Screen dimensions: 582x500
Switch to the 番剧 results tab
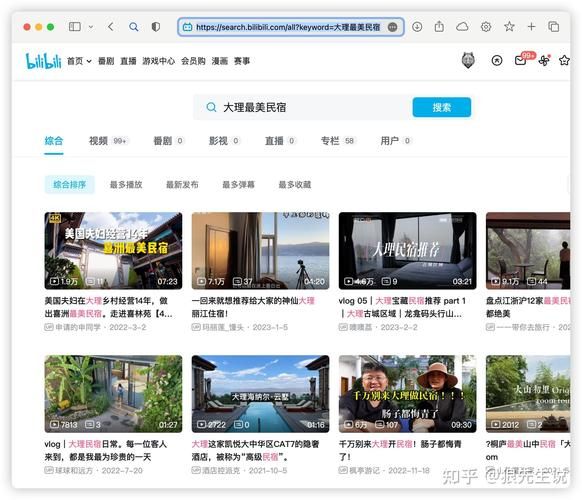coord(169,141)
